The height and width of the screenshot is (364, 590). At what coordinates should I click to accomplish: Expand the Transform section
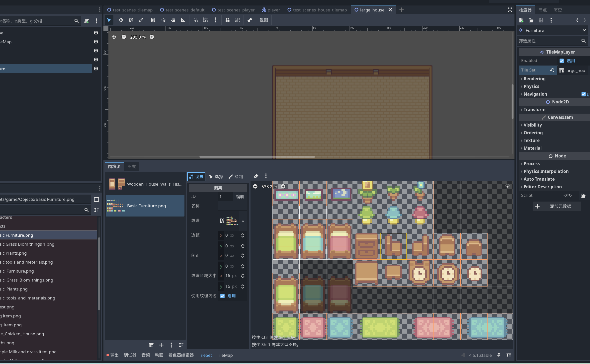coord(534,109)
